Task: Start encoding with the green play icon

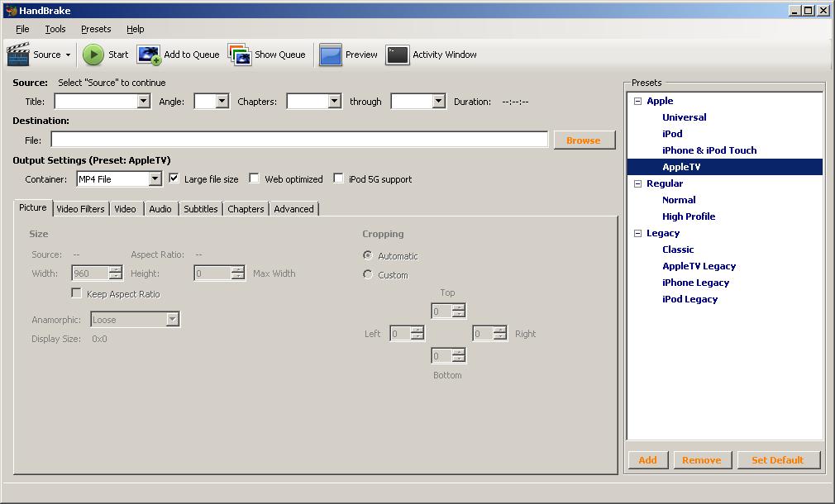Action: tap(93, 55)
